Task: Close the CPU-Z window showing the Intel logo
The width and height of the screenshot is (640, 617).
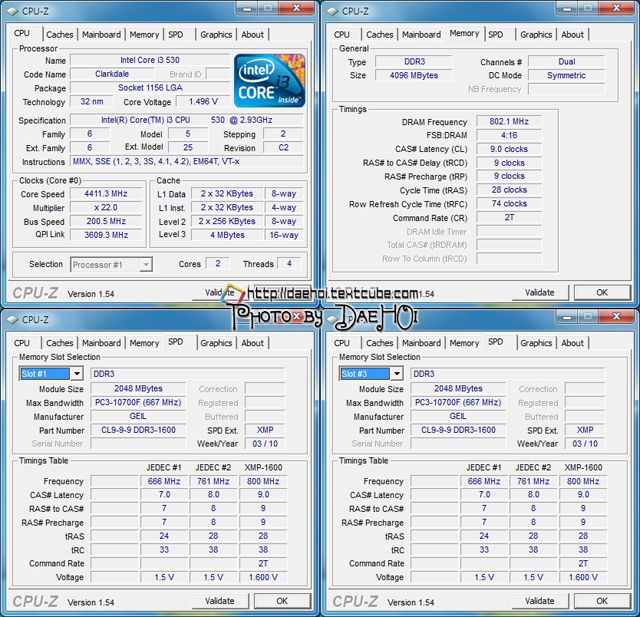Action: click(297, 7)
